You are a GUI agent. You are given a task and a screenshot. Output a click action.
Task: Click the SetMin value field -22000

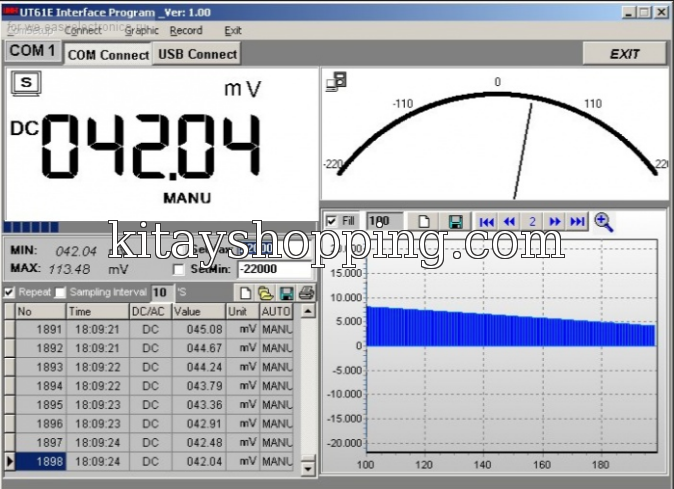coord(274,269)
